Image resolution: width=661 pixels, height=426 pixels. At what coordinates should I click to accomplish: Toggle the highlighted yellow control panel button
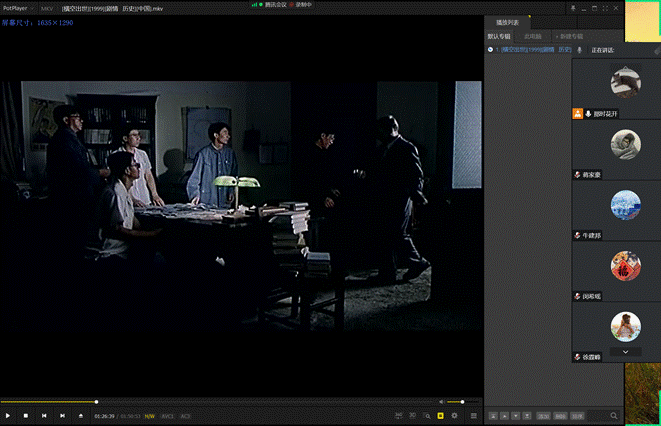[x=440, y=415]
